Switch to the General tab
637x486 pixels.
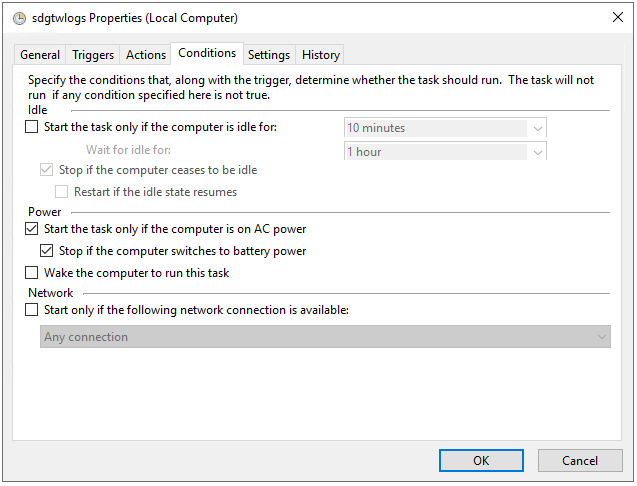40,55
